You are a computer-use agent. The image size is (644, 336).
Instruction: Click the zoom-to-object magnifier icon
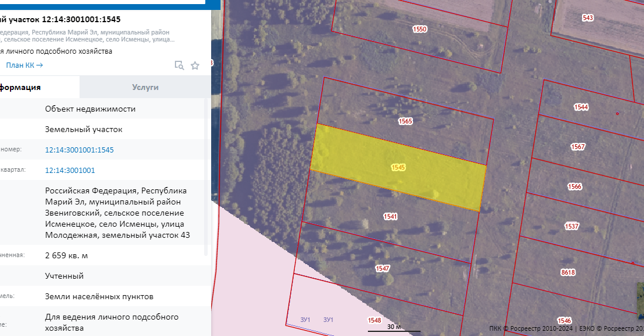click(180, 65)
